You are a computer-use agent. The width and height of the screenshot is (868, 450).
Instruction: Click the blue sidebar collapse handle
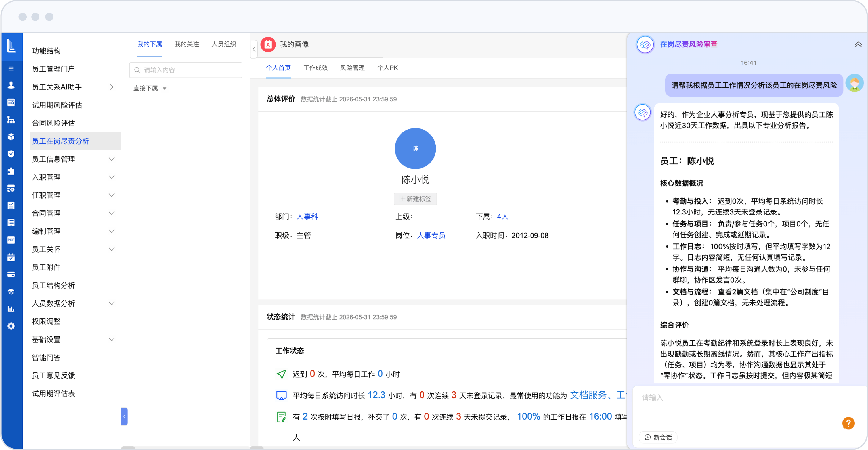point(124,416)
